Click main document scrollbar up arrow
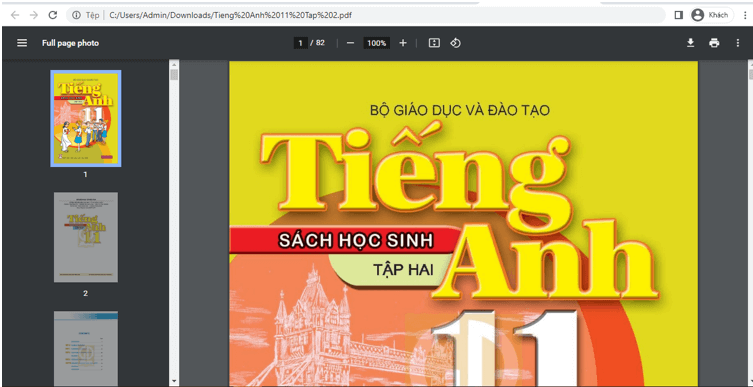The height and width of the screenshot is (387, 753). coord(751,64)
